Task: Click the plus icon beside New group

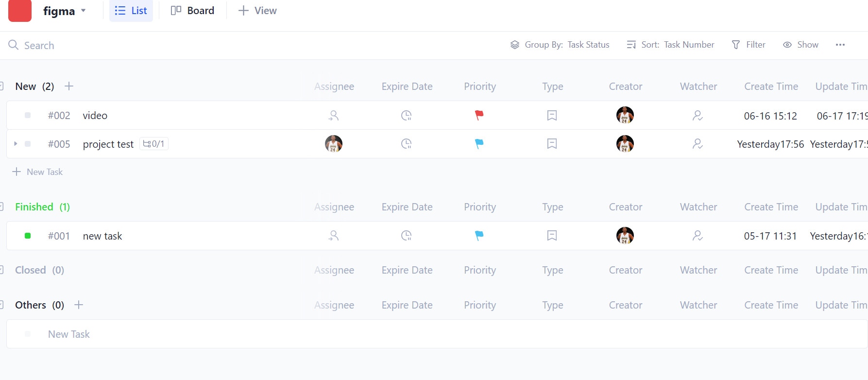Action: (x=69, y=86)
